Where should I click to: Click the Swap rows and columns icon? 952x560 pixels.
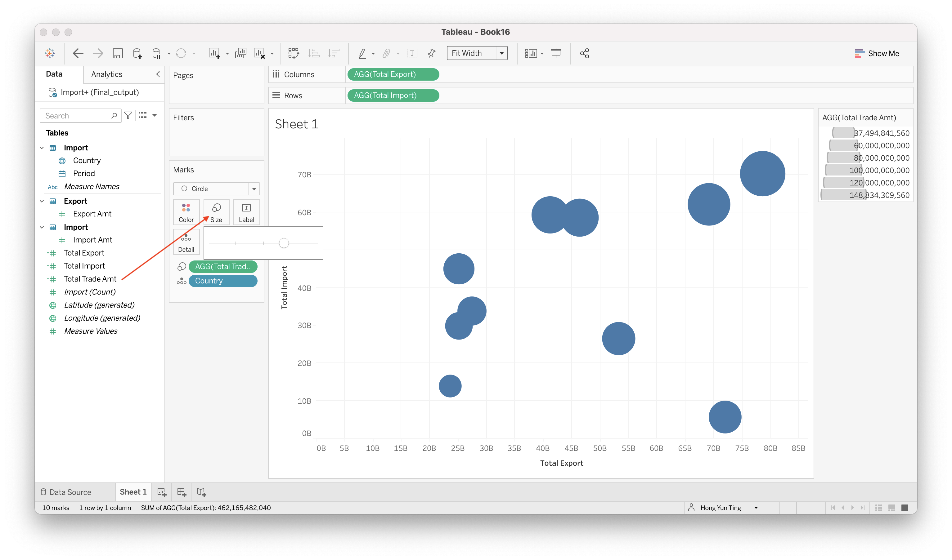(294, 53)
